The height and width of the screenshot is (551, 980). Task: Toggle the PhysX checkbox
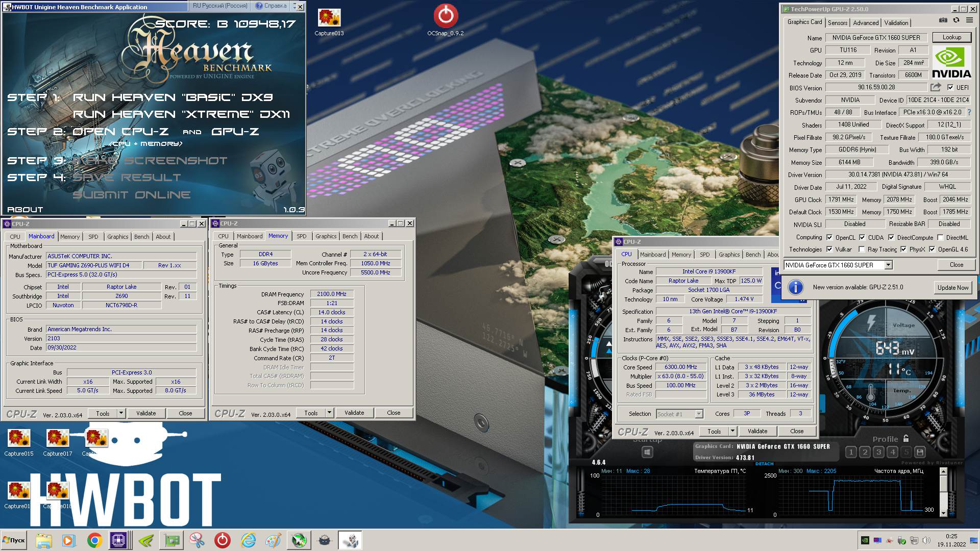tap(903, 249)
